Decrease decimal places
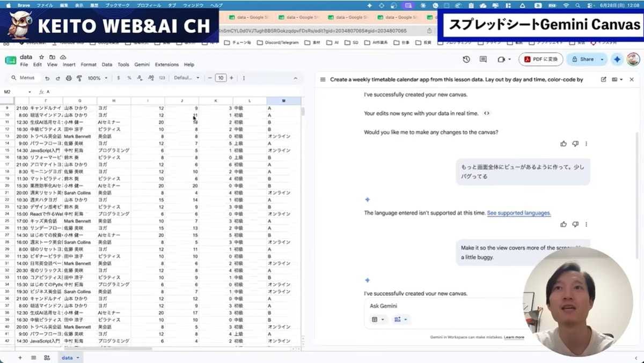644x363 pixels. coord(140,78)
